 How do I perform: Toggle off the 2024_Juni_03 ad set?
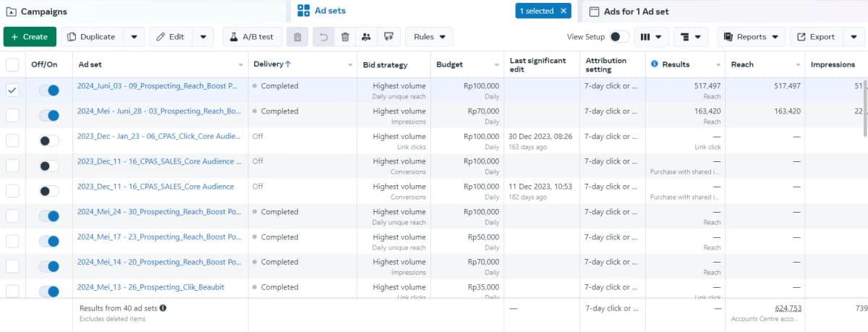(49, 90)
